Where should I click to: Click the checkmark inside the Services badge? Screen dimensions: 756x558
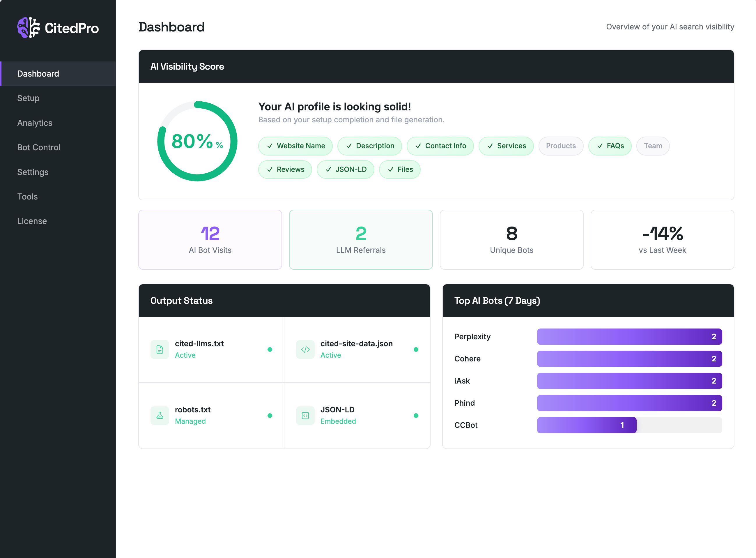490,146
